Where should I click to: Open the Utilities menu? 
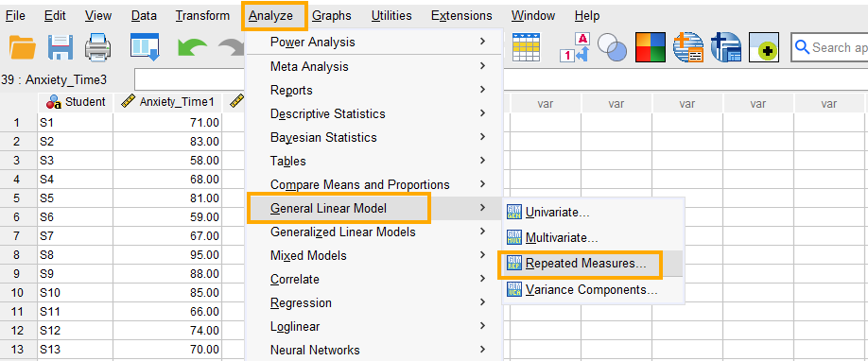click(x=391, y=15)
